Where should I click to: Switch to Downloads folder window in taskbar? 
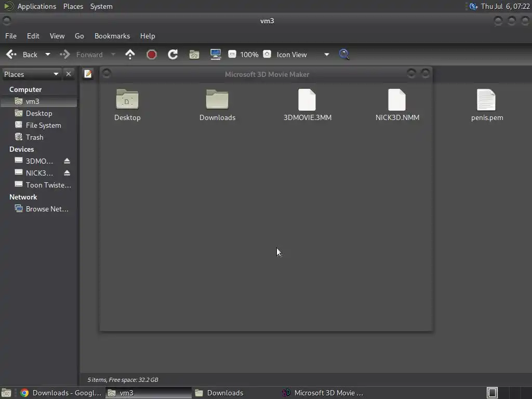235,393
